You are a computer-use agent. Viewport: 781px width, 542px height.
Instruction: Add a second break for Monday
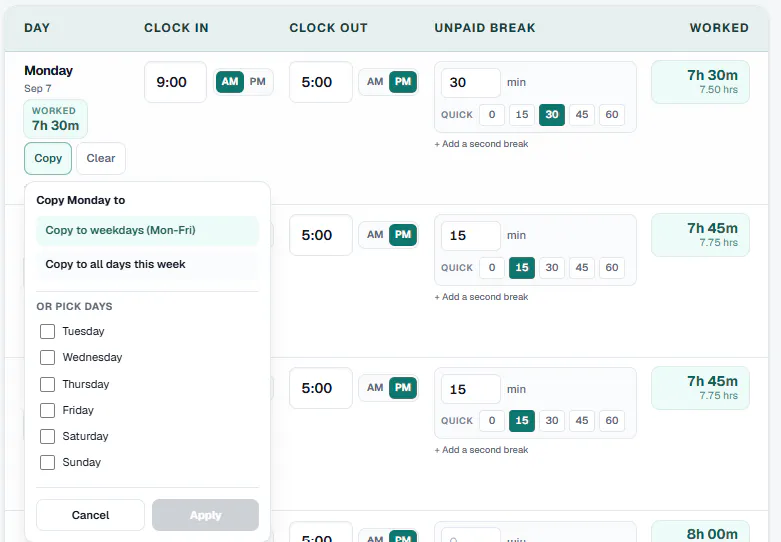[481, 144]
